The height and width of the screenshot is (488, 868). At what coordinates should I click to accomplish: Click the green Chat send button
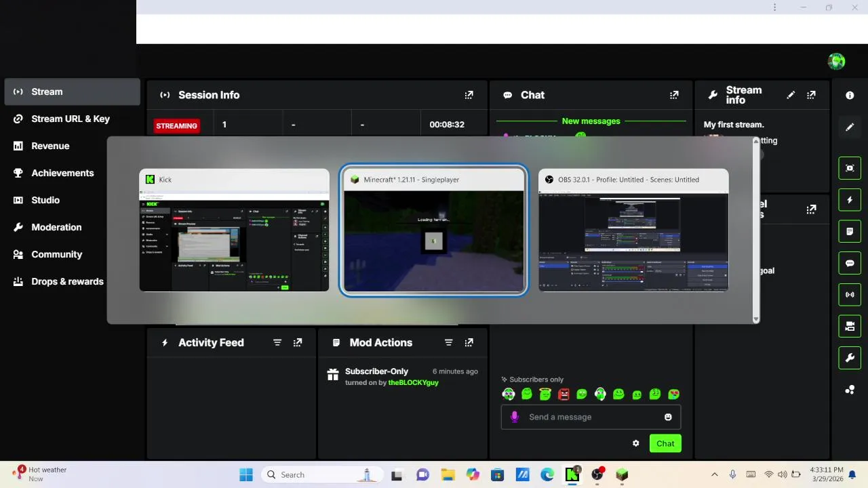(665, 443)
